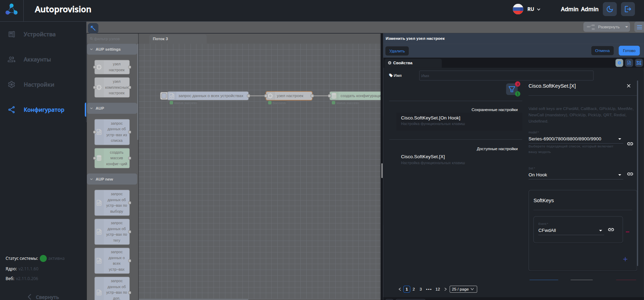Open the model Series dropdown
644x300 pixels.
(575, 139)
